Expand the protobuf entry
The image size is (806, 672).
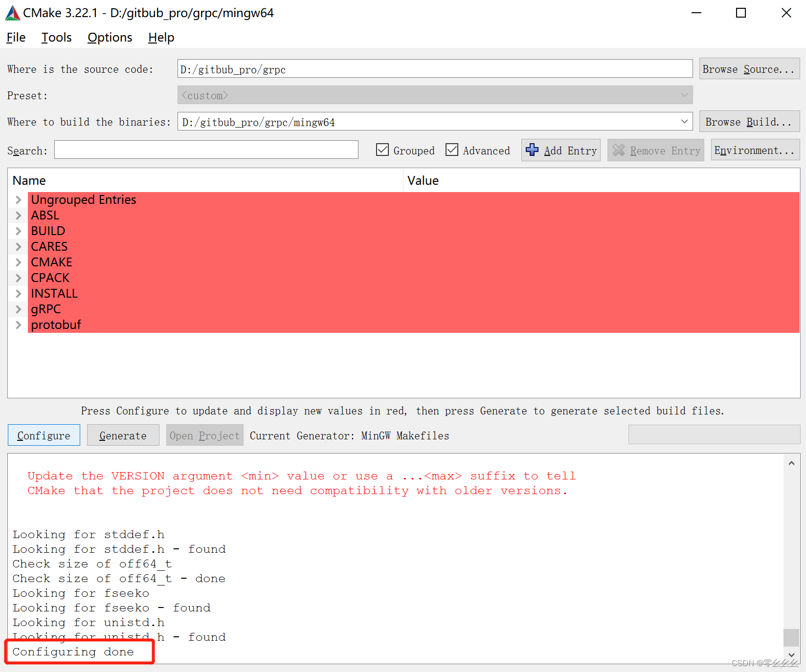coord(18,325)
